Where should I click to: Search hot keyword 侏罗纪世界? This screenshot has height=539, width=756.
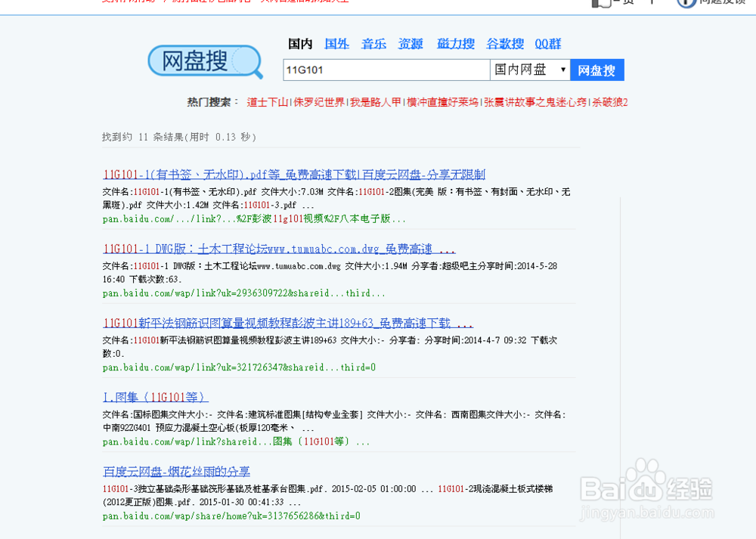pos(319,102)
